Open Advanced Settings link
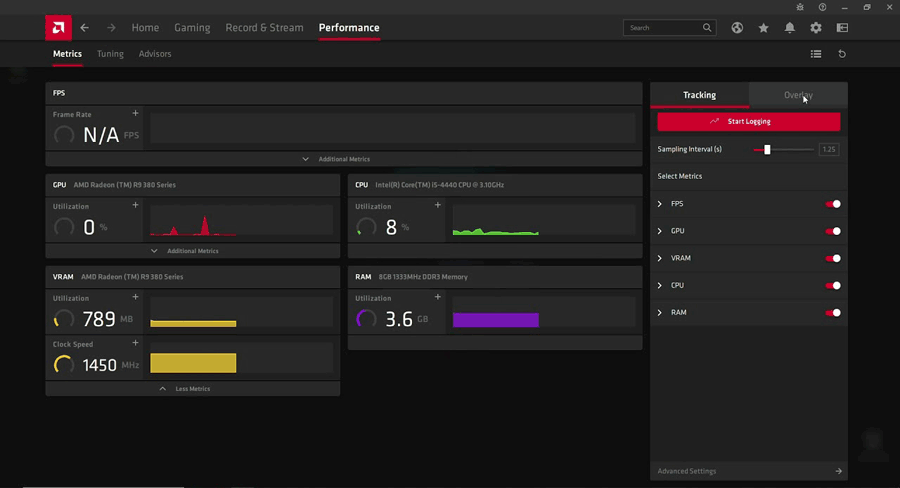This screenshot has width=900, height=488. point(749,471)
